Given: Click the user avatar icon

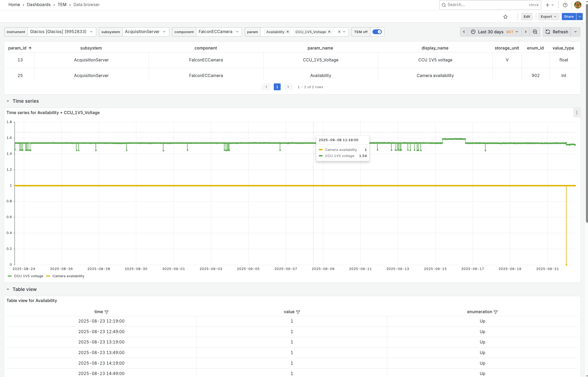Looking at the screenshot, I should [578, 5].
